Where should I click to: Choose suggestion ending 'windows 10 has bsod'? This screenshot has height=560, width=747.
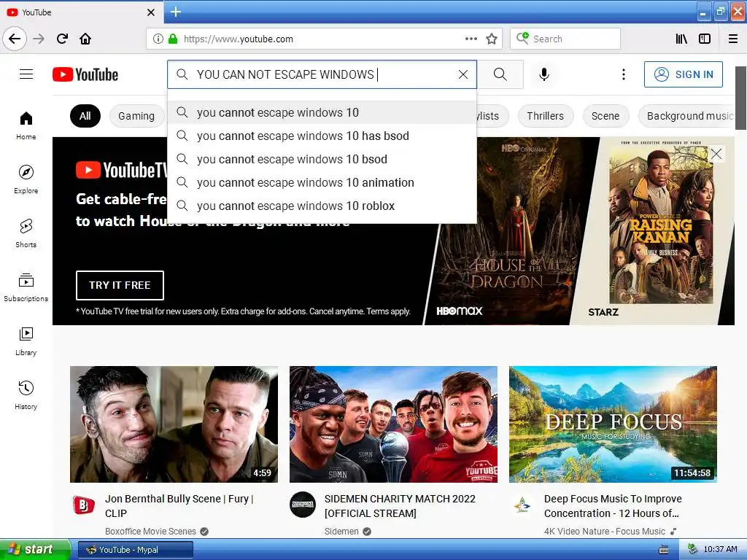coord(322,136)
